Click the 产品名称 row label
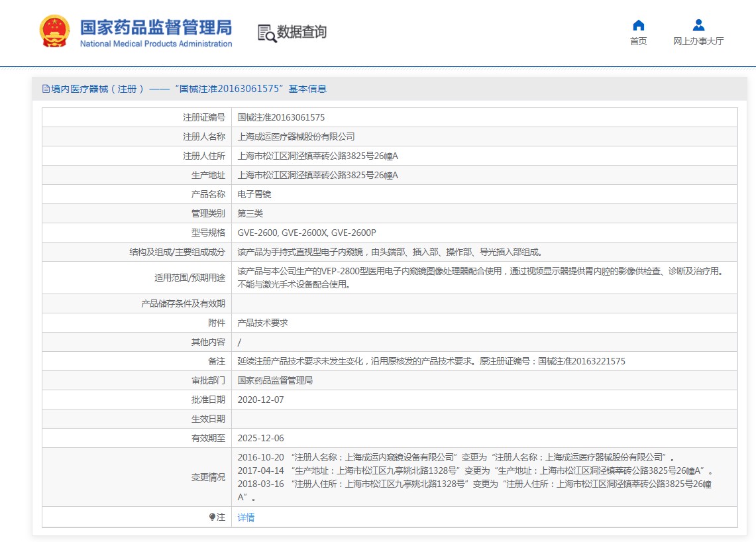This screenshot has height=542, width=756. click(x=208, y=194)
